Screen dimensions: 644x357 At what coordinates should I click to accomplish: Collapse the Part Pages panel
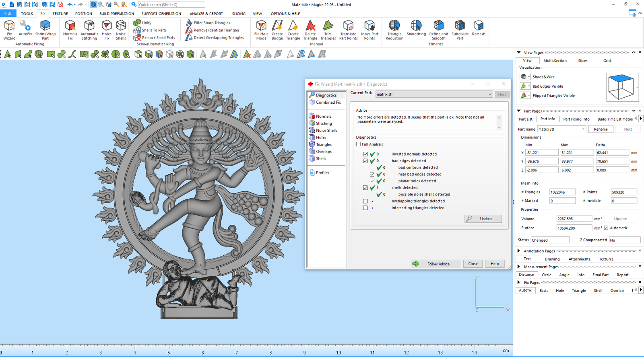click(519, 111)
